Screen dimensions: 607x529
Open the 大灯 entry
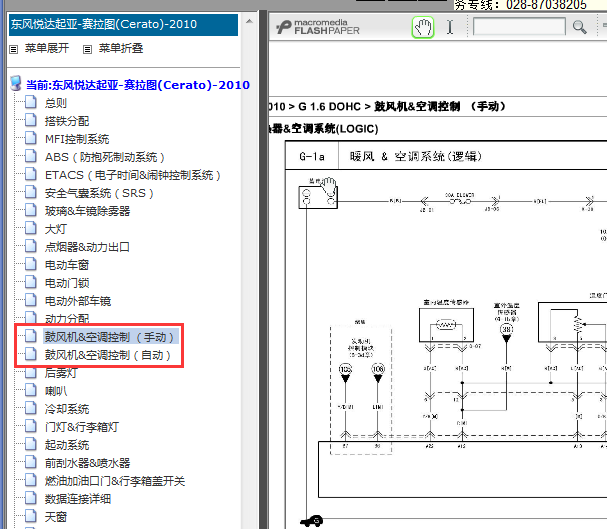(56, 229)
